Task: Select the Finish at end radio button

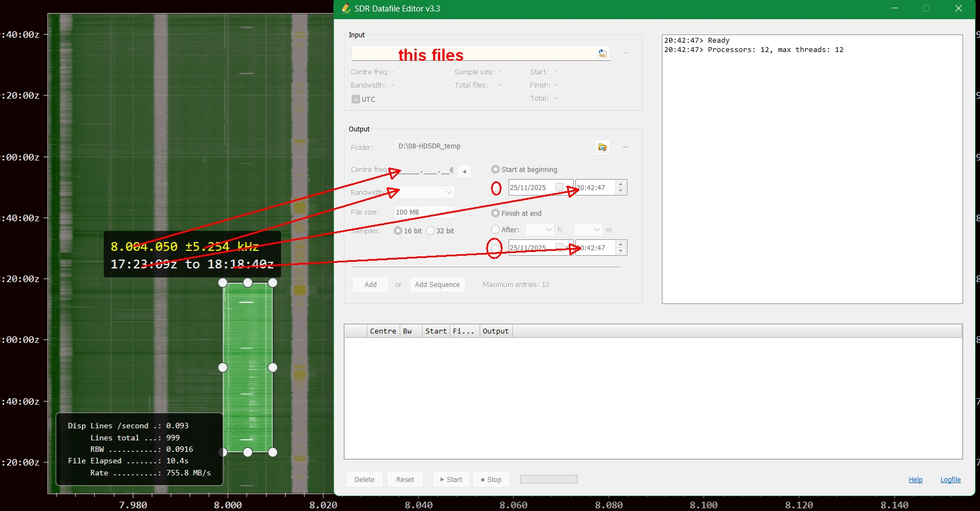Action: coord(495,213)
